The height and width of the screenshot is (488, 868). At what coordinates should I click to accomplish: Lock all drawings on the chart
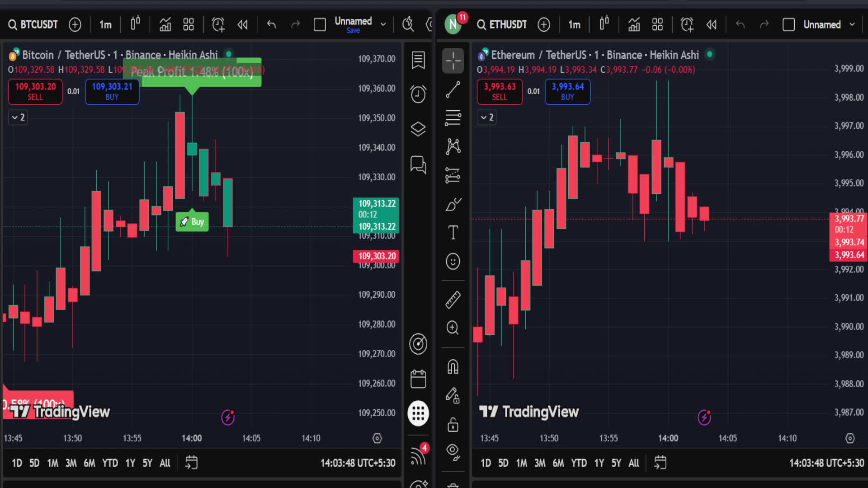(x=453, y=425)
